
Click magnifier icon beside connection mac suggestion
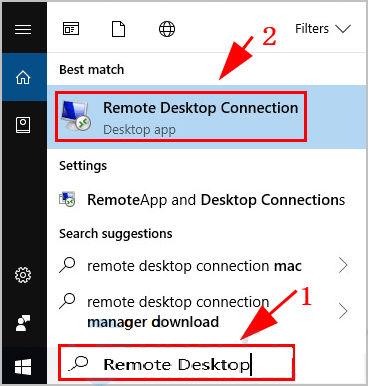coord(68,265)
